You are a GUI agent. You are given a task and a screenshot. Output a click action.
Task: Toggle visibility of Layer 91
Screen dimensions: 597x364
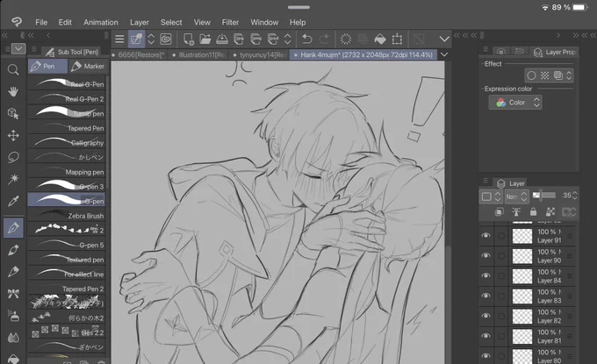[486, 235]
